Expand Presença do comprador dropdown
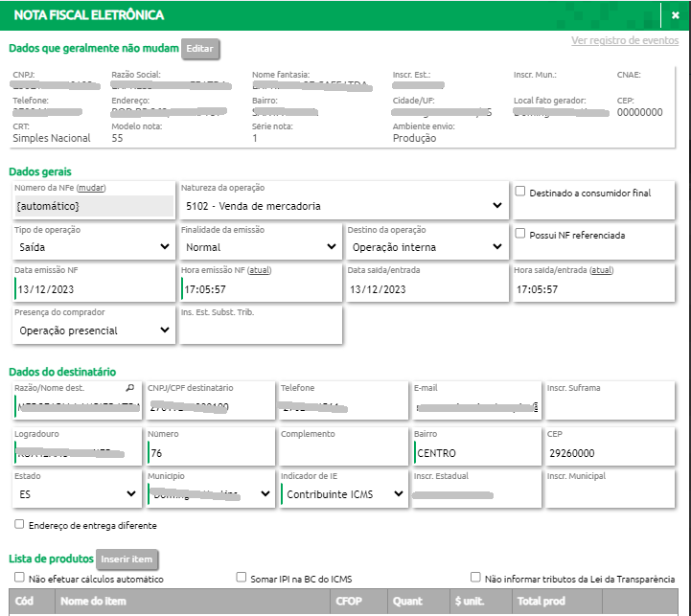The width and height of the screenshot is (691, 616). (94, 331)
